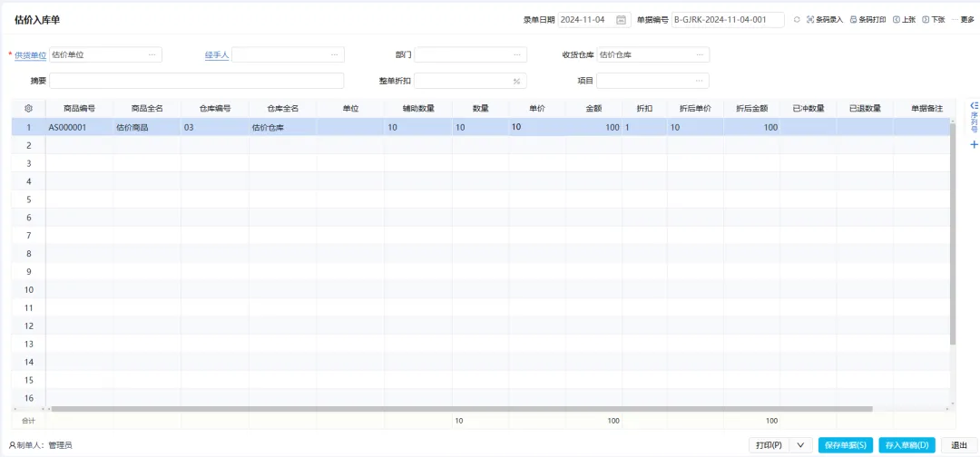Open 供货单位 selector ellipsis
Image resolution: width=980 pixels, height=457 pixels.
pos(152,55)
